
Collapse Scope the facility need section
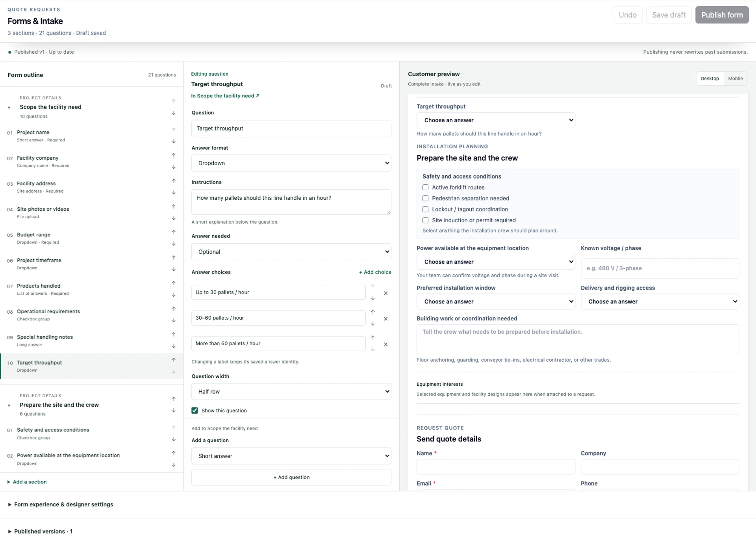(x=9, y=108)
